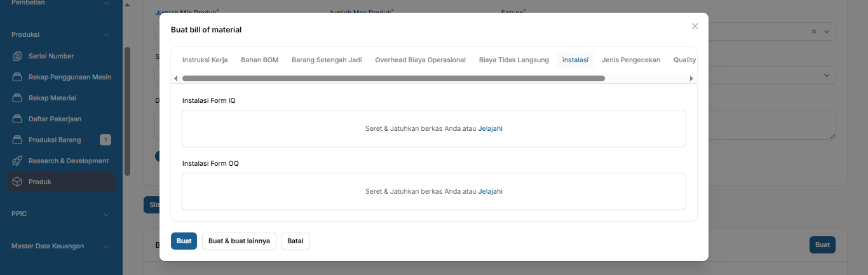Open the Barang Setengah Jadi tab
This screenshot has width=868, height=275.
click(x=327, y=60)
